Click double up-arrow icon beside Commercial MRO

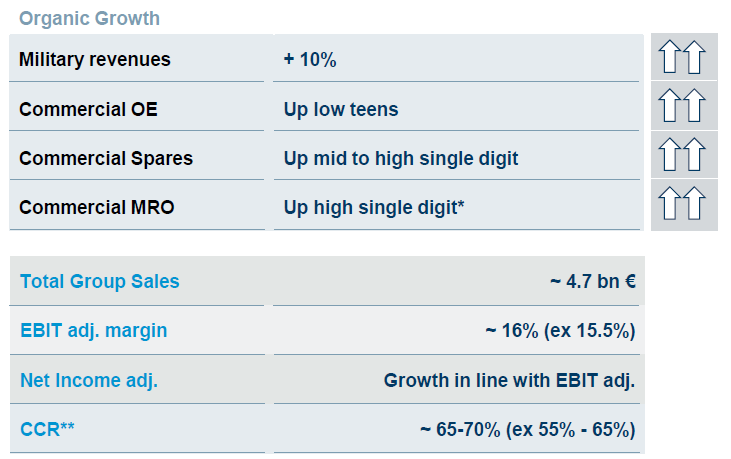click(x=682, y=203)
